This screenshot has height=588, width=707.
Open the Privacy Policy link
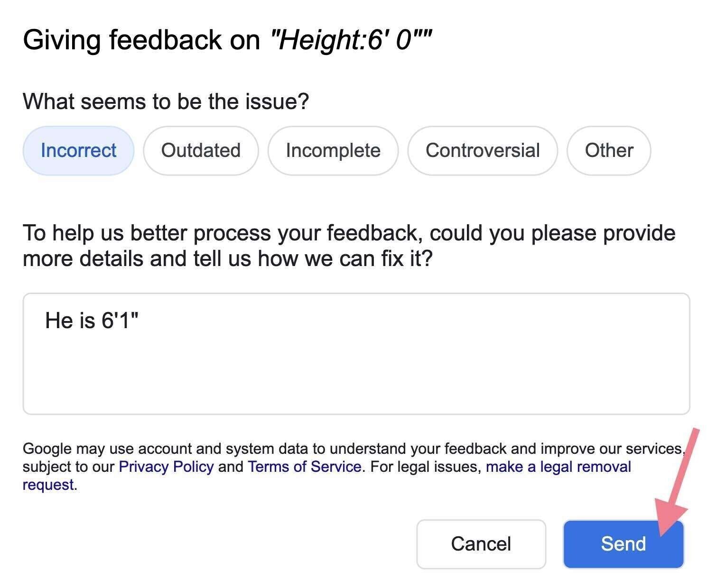[x=167, y=466]
